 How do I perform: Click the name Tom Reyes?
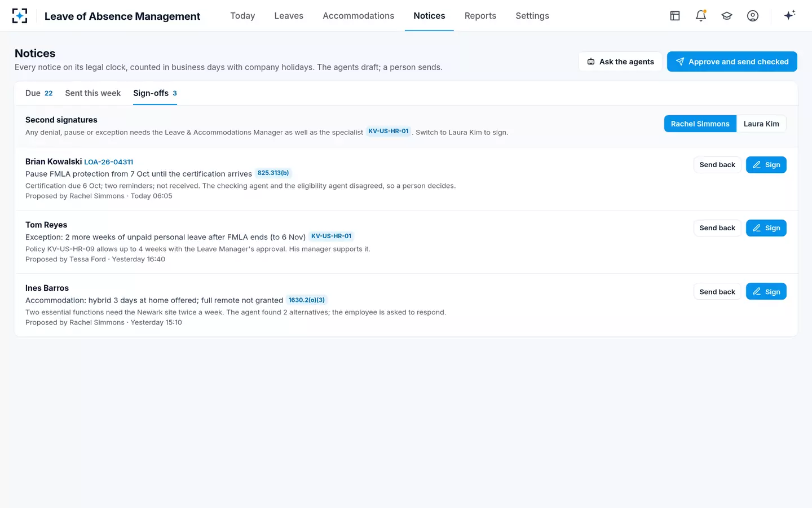pyautogui.click(x=46, y=225)
